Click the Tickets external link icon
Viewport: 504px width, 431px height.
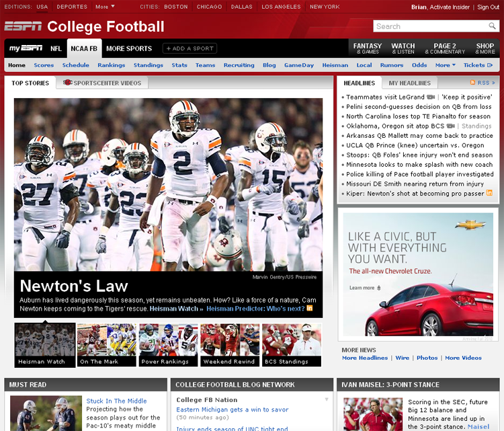point(489,65)
